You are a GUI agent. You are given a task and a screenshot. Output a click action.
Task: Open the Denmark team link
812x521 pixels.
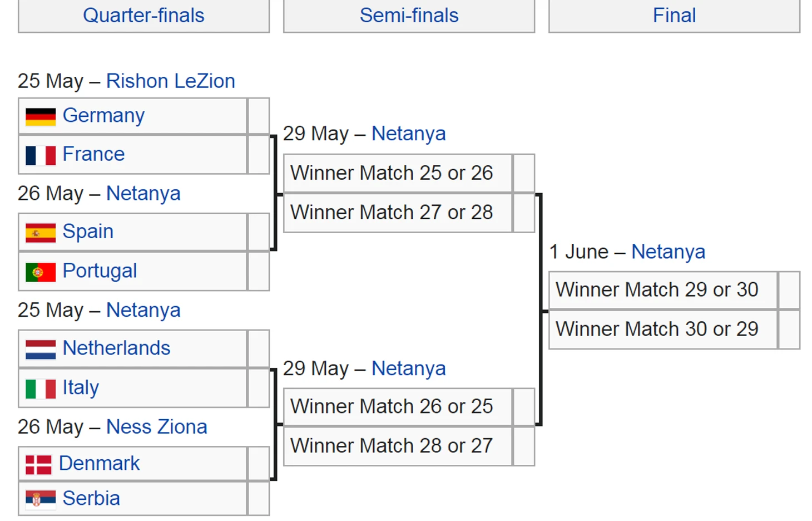point(99,464)
